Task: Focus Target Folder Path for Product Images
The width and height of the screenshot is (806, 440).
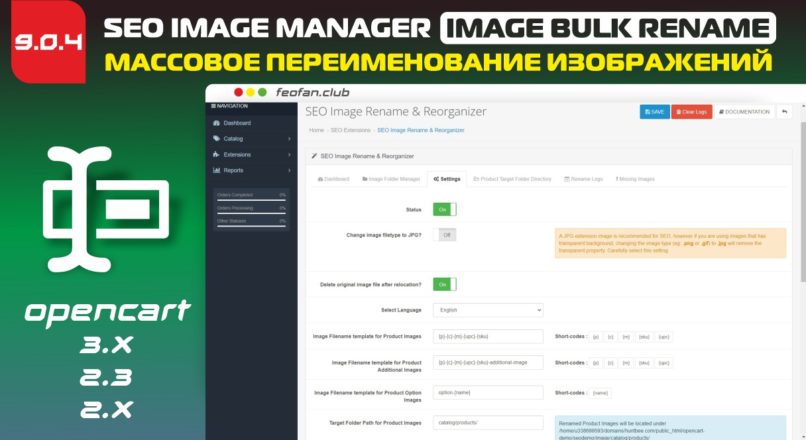Action: (488, 423)
